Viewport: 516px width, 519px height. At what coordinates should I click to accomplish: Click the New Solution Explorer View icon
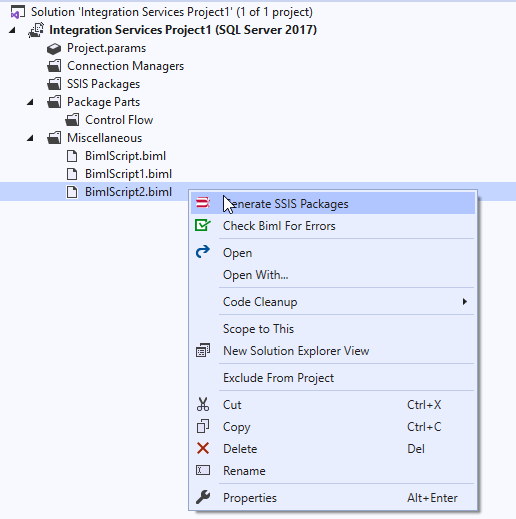click(203, 350)
